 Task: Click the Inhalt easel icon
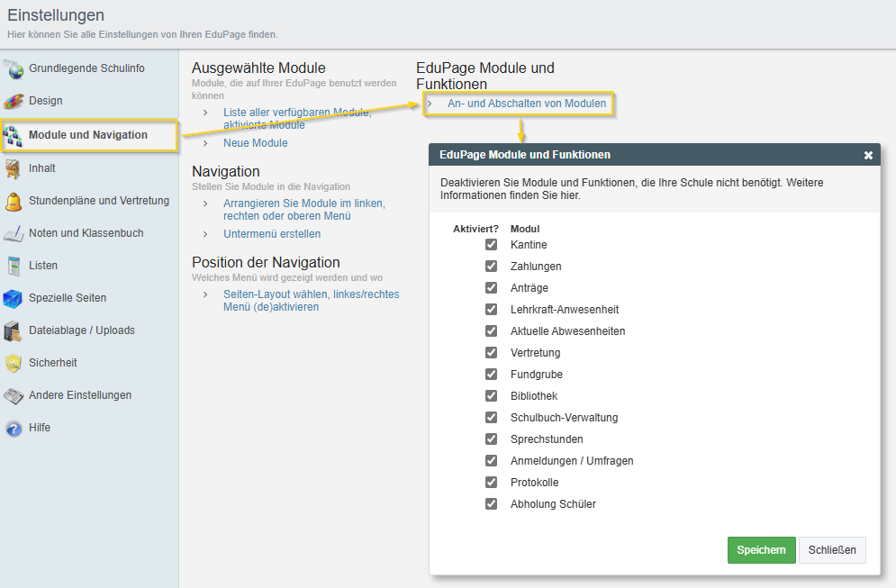(13, 168)
